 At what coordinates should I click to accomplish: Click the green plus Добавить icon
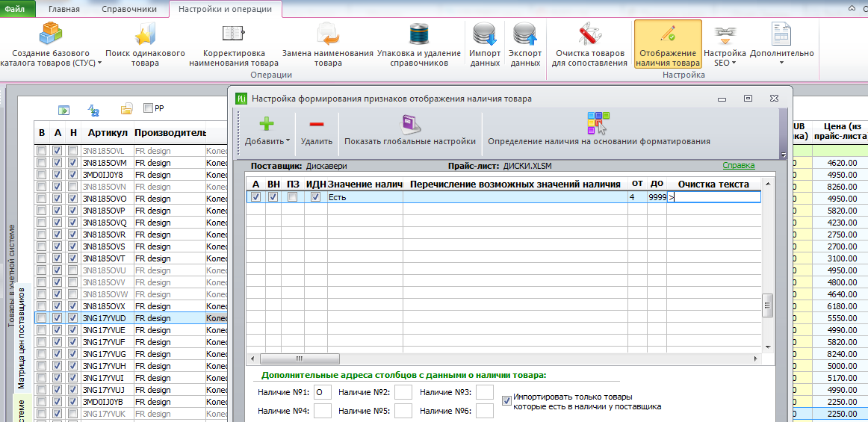tap(267, 124)
